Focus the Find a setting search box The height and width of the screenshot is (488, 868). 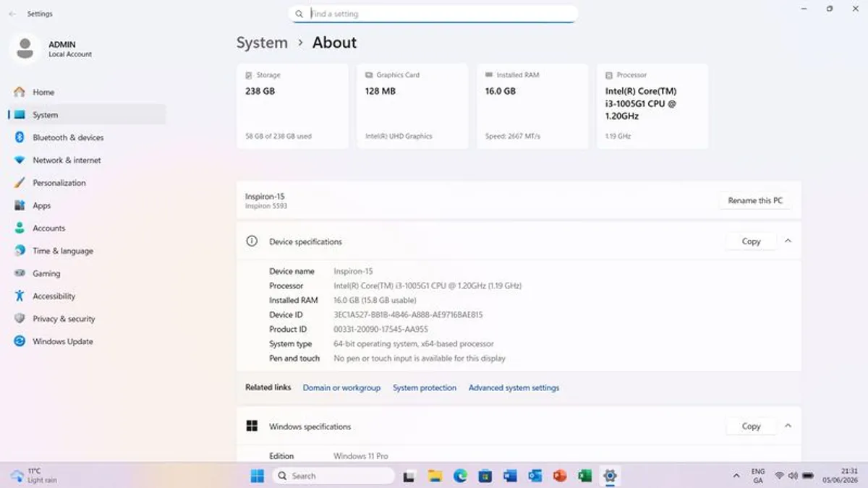tap(433, 14)
